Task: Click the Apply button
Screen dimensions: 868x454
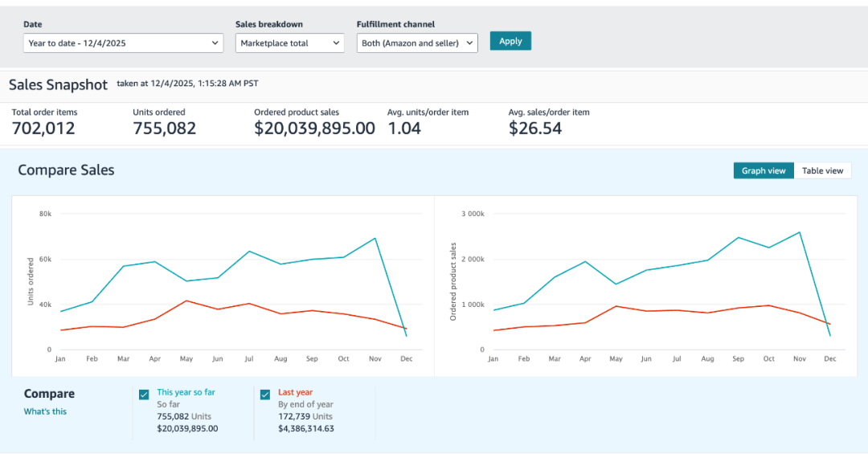Action: [510, 41]
